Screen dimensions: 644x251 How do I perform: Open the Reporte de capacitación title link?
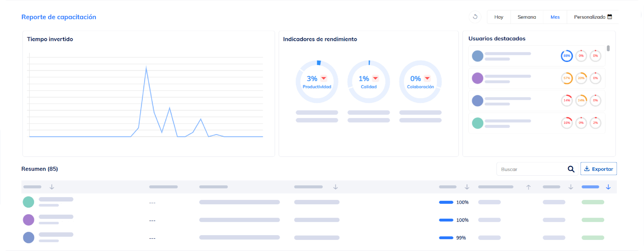coord(59,17)
